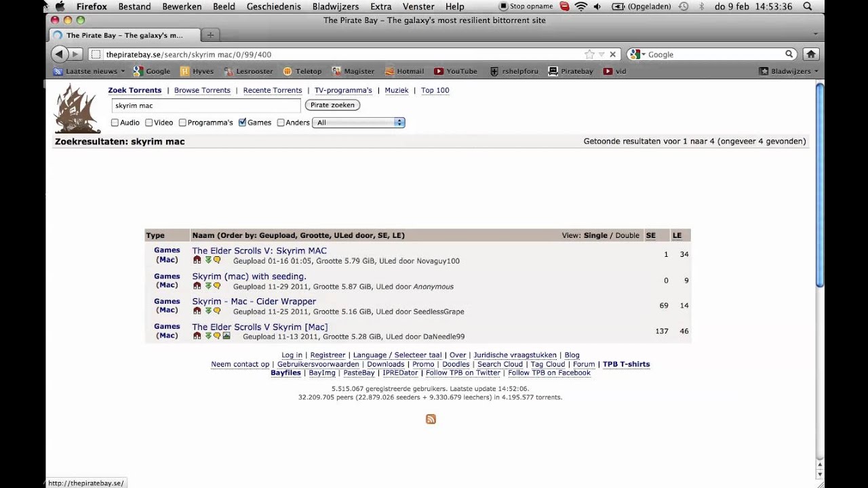Open Skyrim - Mac - Cider Wrapper torrent link
Image resolution: width=868 pixels, height=488 pixels.
click(254, 302)
